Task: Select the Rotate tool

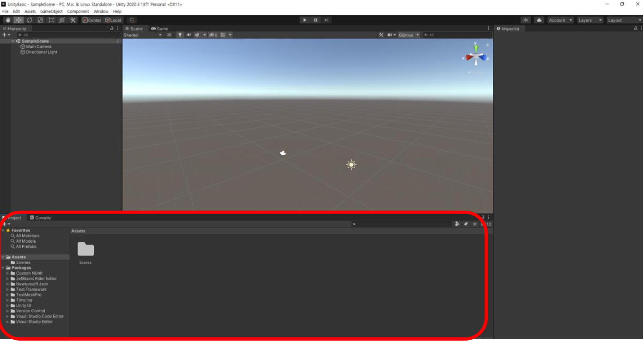Action: (x=30, y=20)
